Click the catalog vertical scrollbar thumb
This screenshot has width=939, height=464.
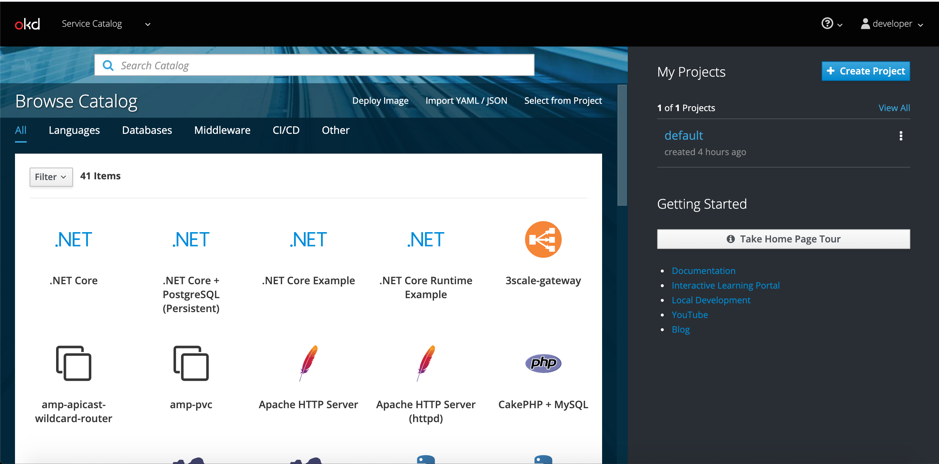622,145
